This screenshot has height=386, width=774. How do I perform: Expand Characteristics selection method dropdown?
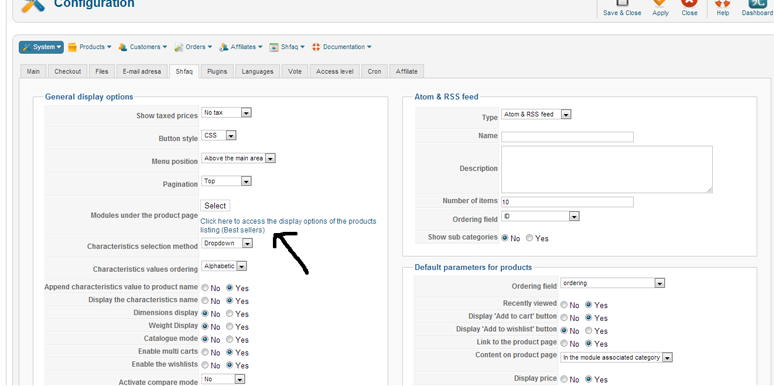pyautogui.click(x=227, y=243)
